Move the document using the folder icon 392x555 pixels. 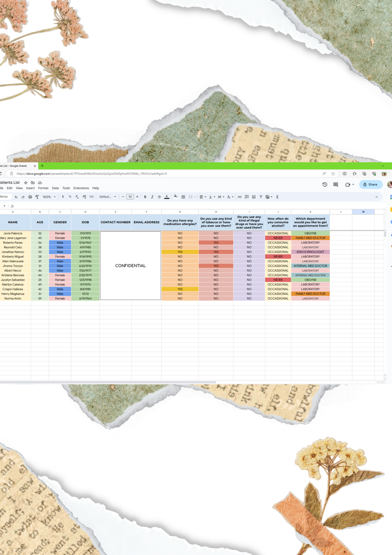pos(33,183)
